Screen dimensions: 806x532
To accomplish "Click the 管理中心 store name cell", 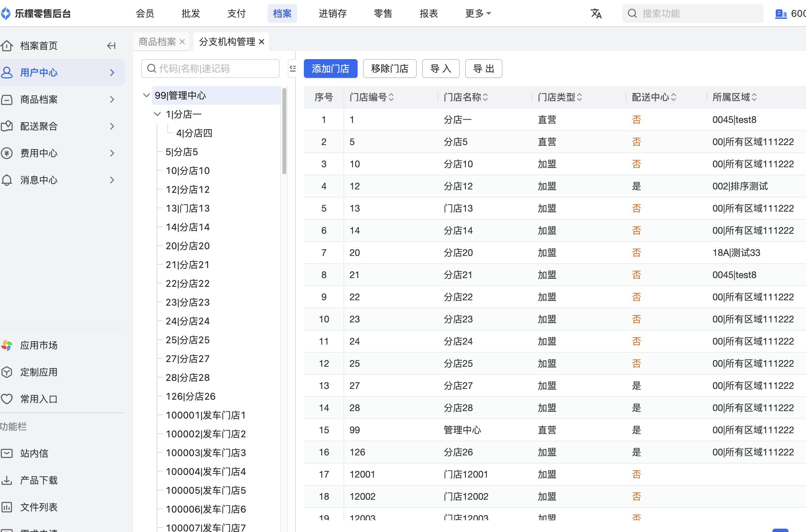I will pyautogui.click(x=462, y=430).
